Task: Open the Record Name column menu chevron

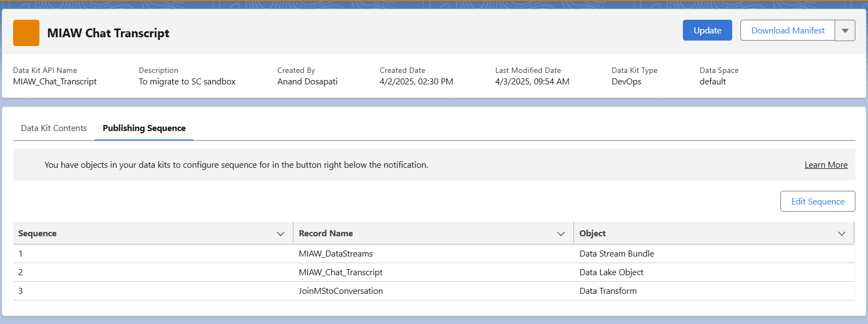Action: click(x=561, y=234)
